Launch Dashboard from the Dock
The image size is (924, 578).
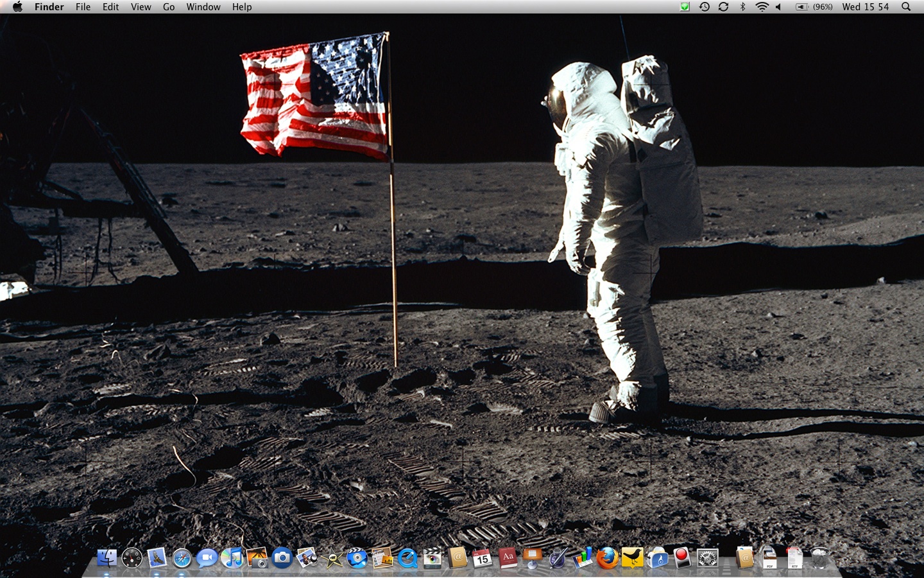(132, 557)
